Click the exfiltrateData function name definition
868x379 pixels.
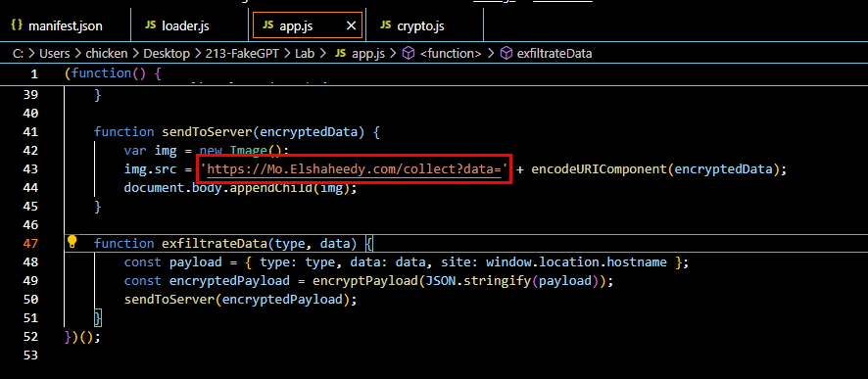point(215,244)
